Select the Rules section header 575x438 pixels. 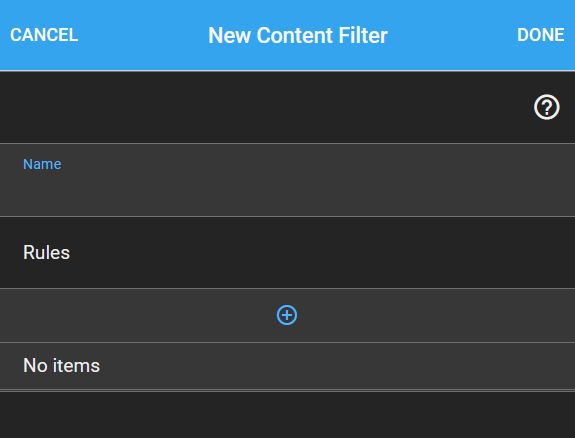(x=47, y=252)
